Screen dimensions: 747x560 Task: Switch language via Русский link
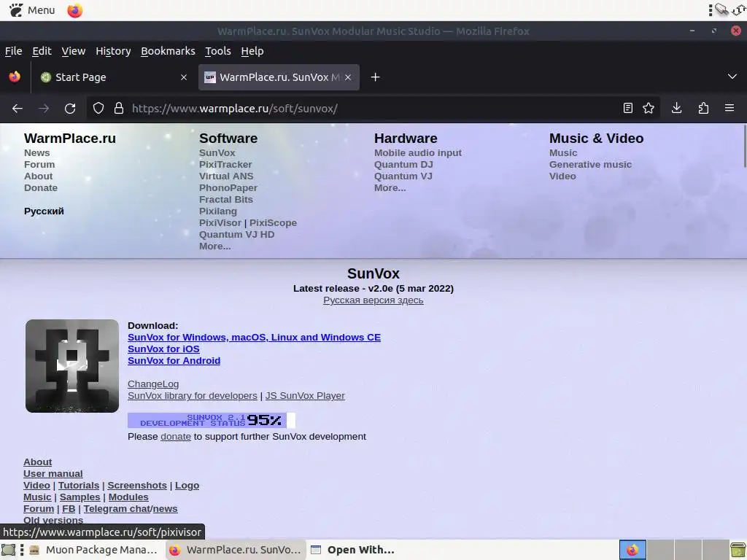point(44,211)
